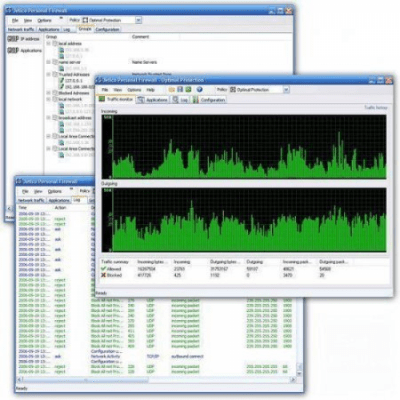400x400 pixels.
Task: Collapse the local address group
Action: click(x=49, y=43)
